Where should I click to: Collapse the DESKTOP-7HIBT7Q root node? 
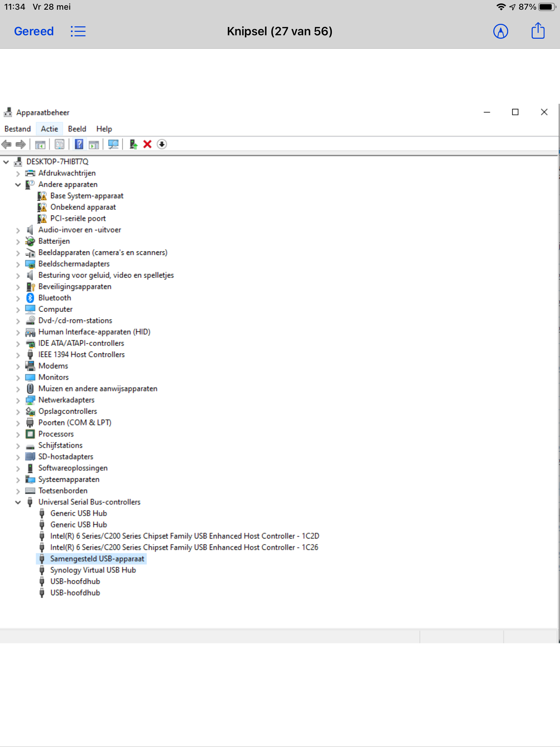[6, 162]
